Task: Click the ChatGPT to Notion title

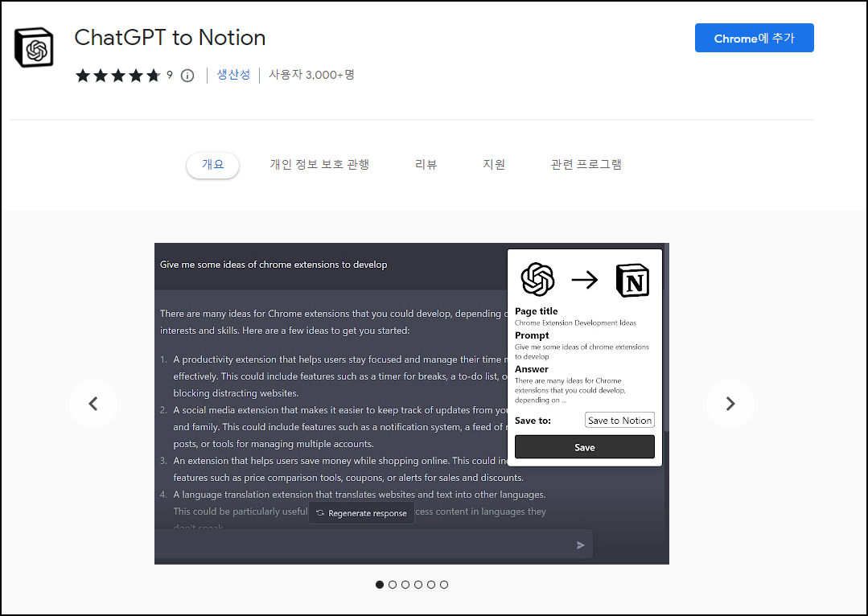Action: point(170,38)
